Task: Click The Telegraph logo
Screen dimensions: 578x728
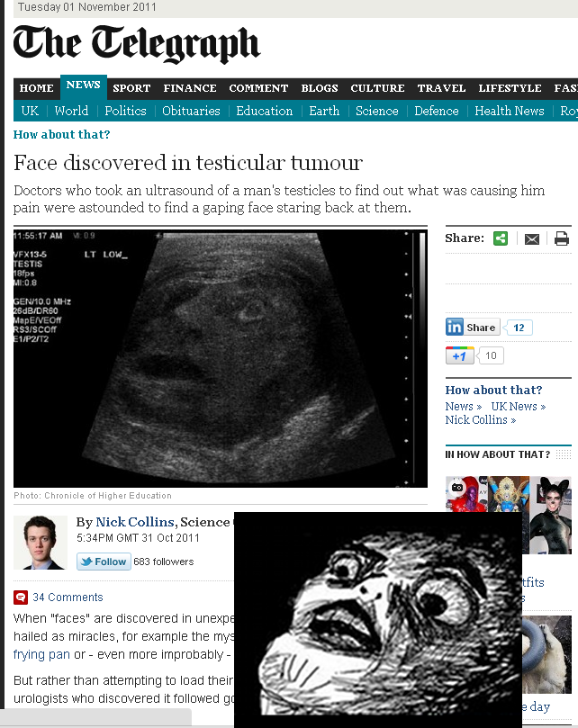Action: click(x=137, y=45)
